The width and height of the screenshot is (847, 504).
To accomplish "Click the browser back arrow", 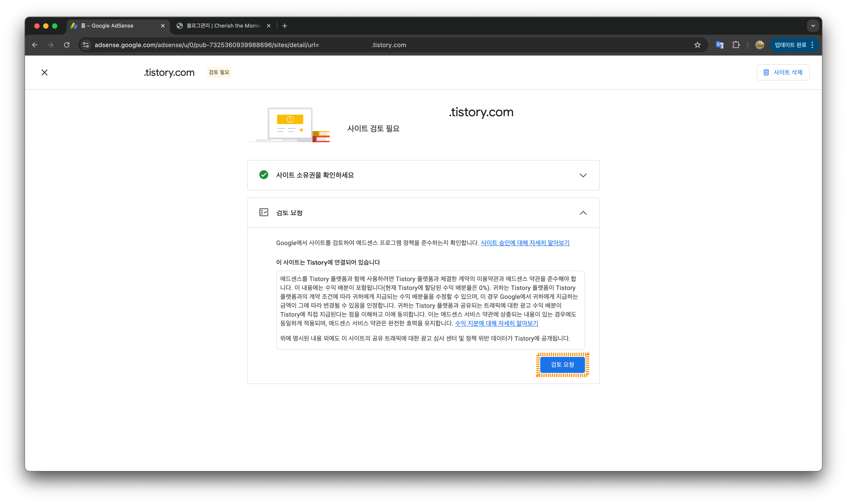I will tap(35, 45).
